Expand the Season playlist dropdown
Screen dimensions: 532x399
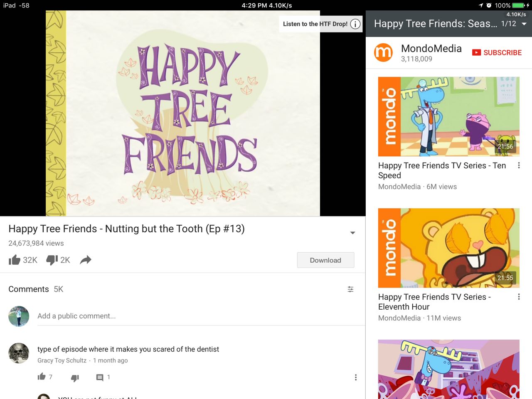[524, 24]
